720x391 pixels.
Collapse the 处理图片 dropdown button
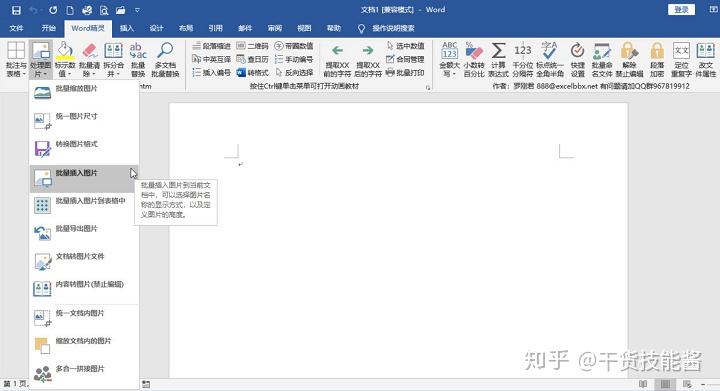(40, 59)
